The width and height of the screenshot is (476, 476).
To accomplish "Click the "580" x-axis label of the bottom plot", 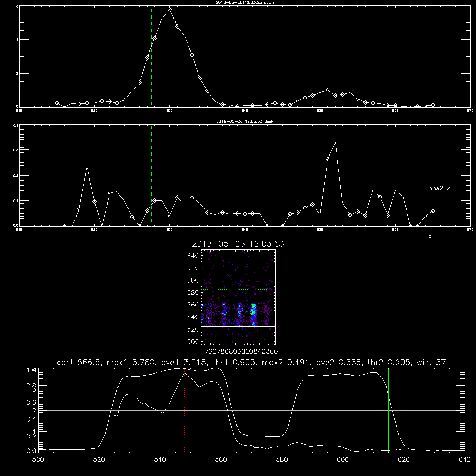I will 282,460.
